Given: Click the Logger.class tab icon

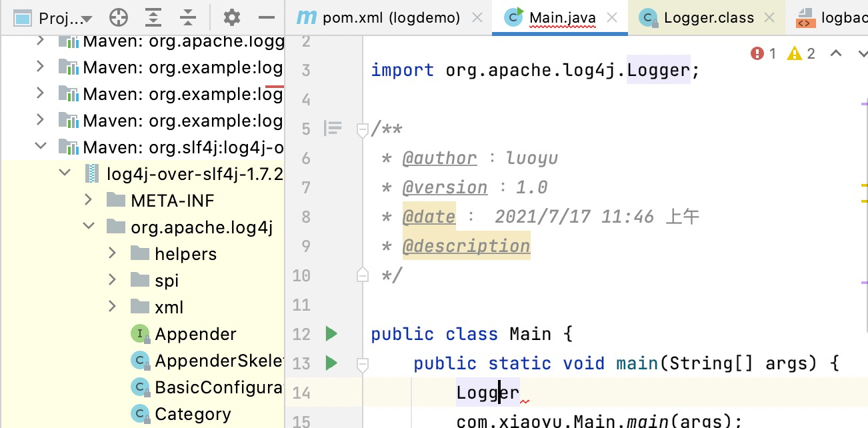Looking at the screenshot, I should 647,18.
